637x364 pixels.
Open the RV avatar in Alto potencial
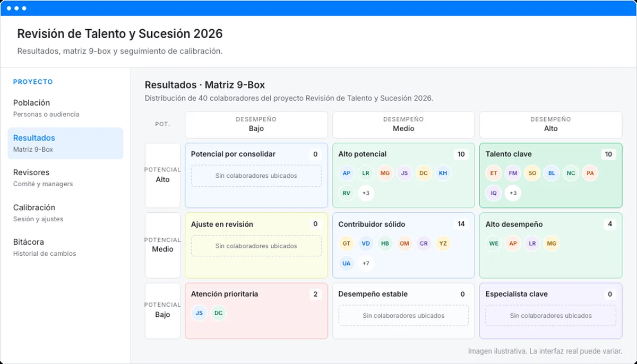[x=347, y=193]
